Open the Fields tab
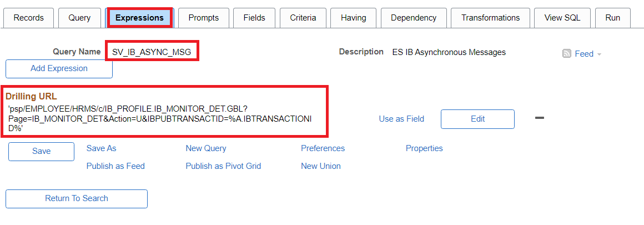 (x=254, y=18)
